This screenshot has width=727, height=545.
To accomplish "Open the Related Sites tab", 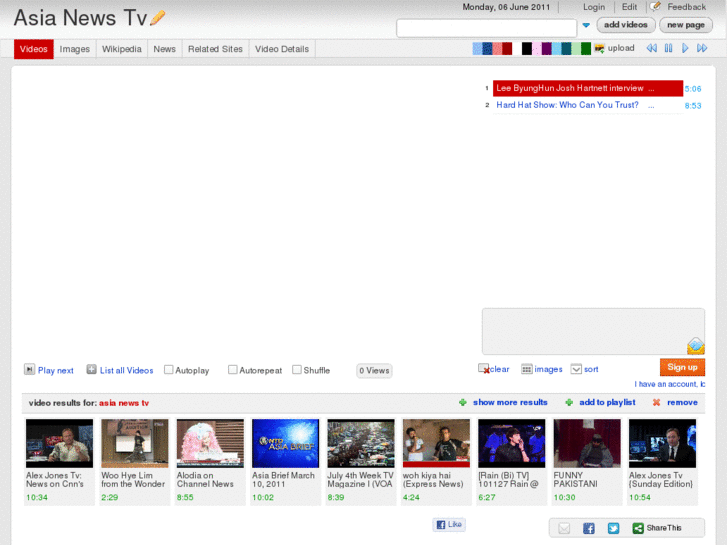I will (215, 49).
